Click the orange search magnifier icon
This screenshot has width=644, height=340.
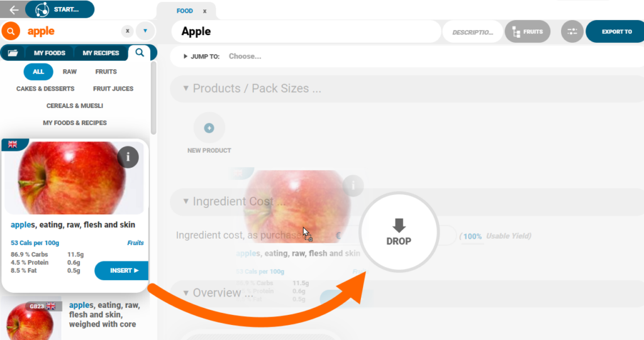(11, 31)
